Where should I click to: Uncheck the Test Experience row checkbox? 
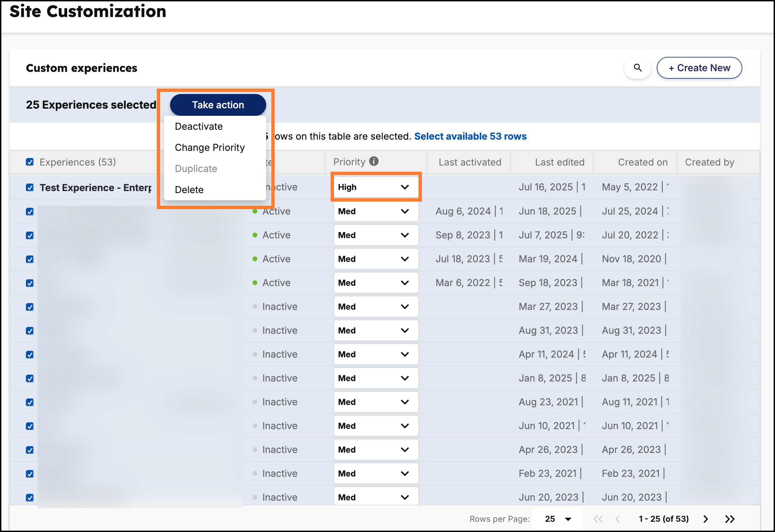(x=30, y=188)
